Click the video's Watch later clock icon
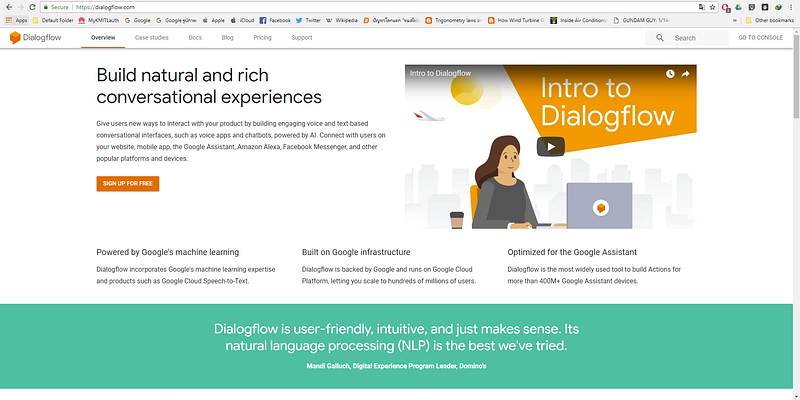The image size is (800, 400). tap(670, 73)
